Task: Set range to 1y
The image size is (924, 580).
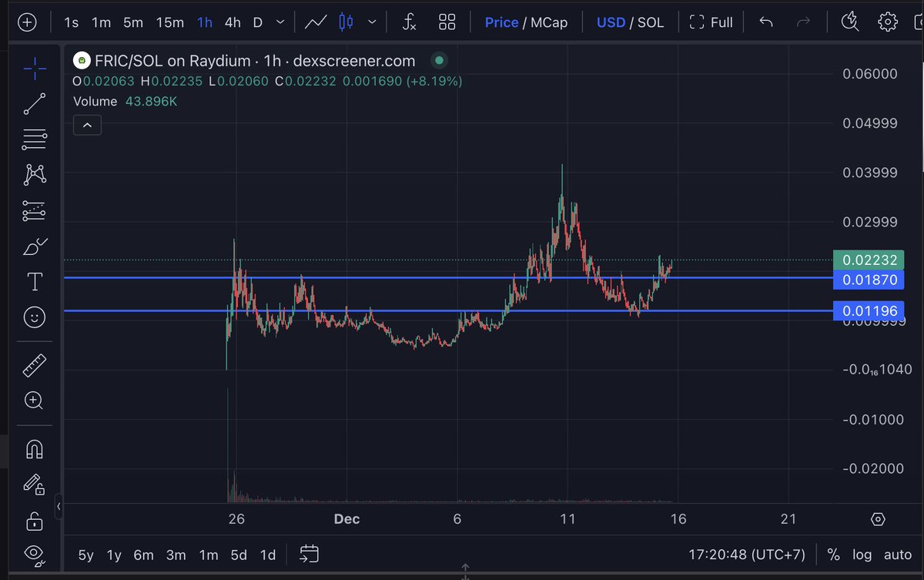Action: (114, 555)
